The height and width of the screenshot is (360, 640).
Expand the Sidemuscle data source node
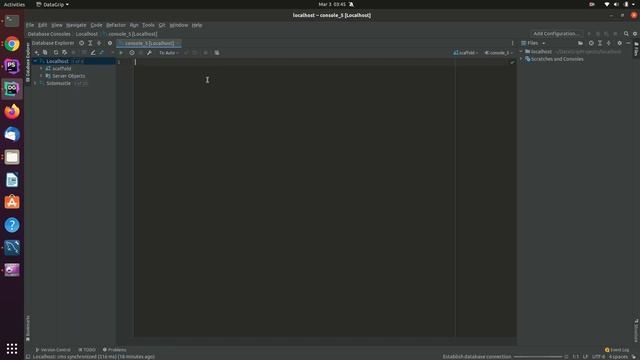click(x=35, y=83)
